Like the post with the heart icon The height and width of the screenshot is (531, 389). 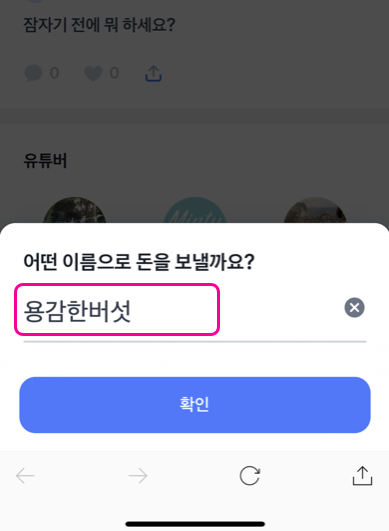point(93,73)
